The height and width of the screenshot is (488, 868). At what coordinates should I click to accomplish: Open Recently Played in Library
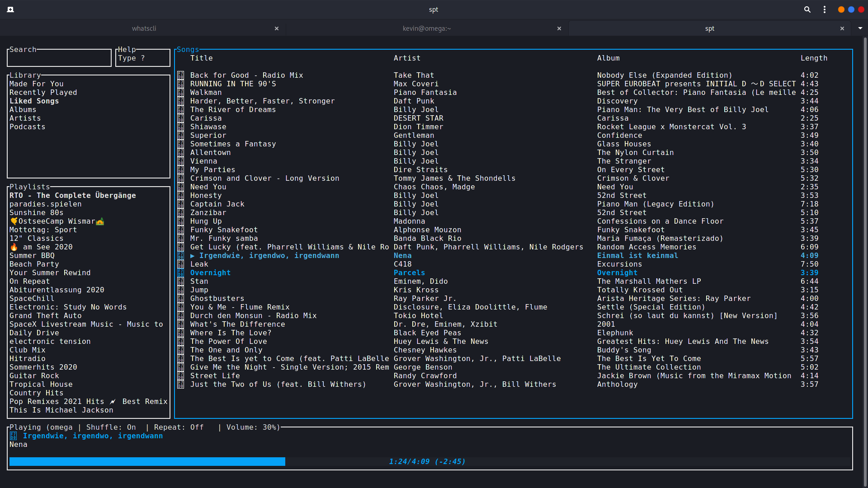coord(43,93)
